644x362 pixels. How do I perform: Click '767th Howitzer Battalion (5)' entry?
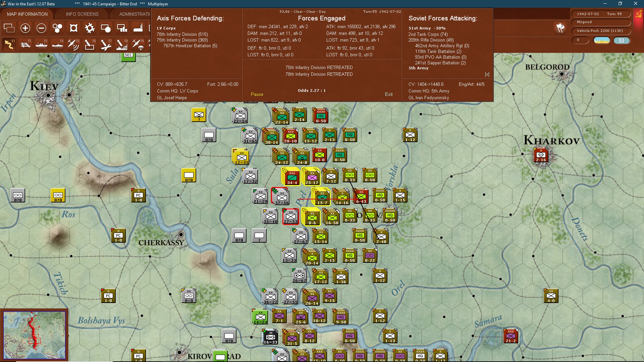pyautogui.click(x=190, y=46)
